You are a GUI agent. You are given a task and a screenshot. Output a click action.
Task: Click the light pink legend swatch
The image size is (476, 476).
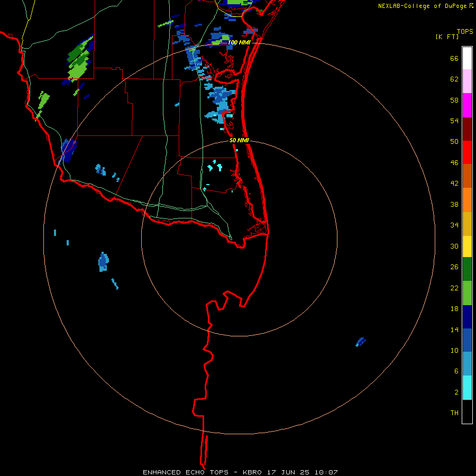tap(467, 81)
